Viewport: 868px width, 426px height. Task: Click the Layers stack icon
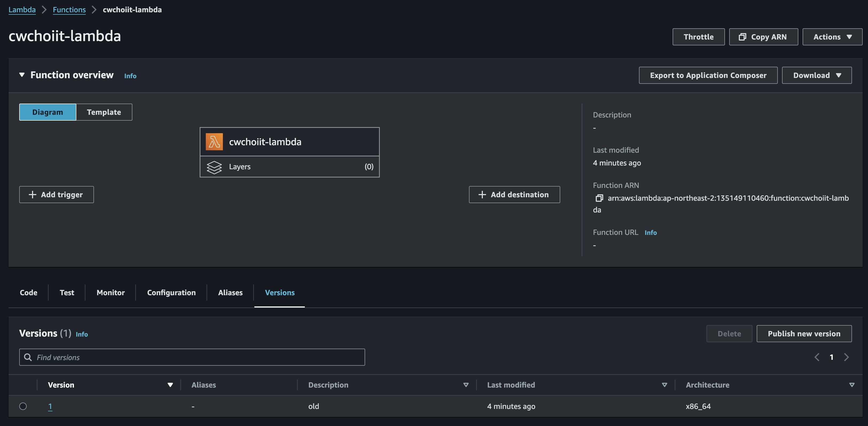pyautogui.click(x=214, y=167)
